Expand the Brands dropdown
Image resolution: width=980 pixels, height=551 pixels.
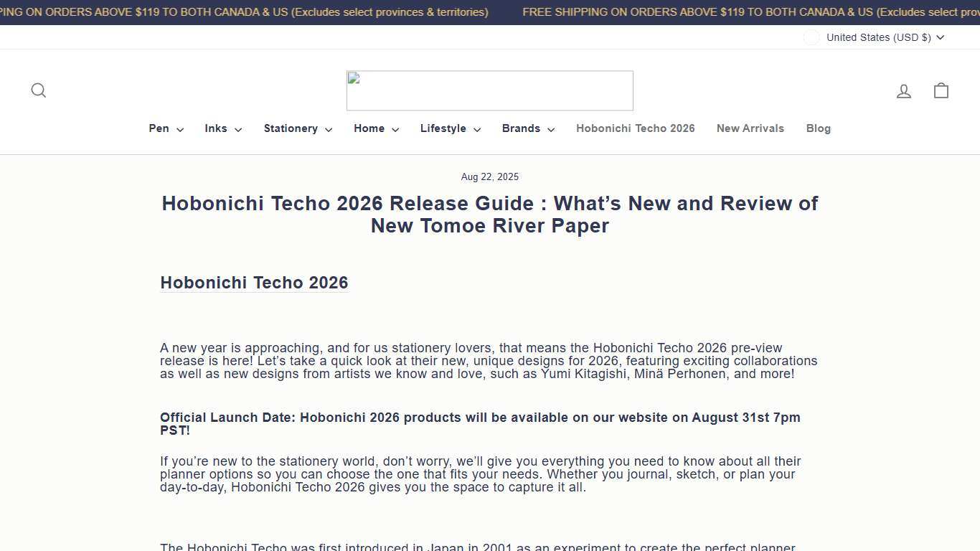point(527,128)
